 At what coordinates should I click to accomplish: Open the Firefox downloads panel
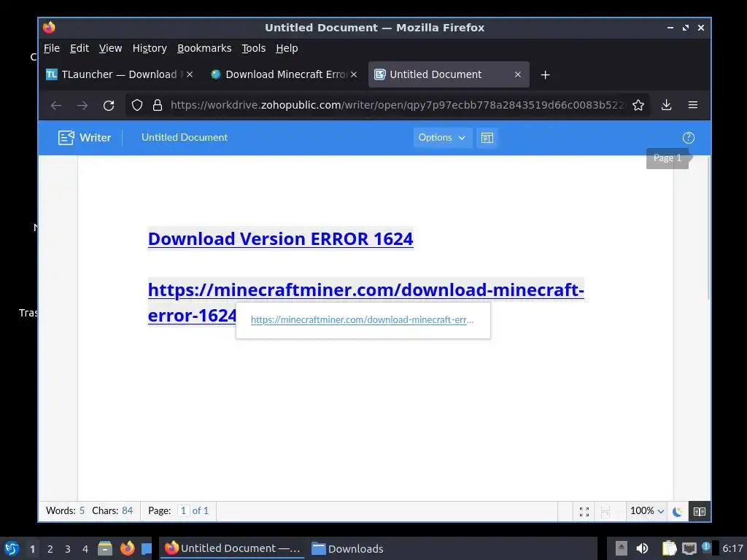coord(667,105)
